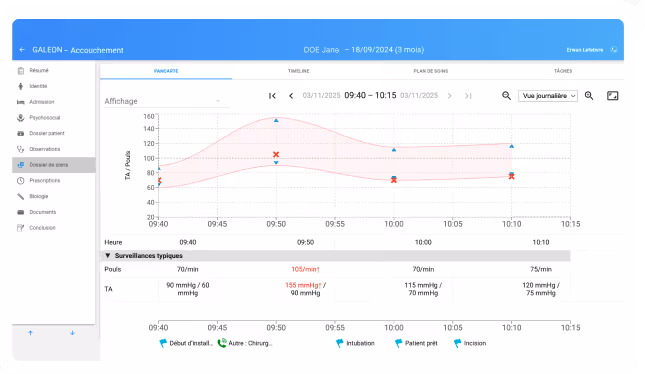Click systolic marker at 09:50
The height and width of the screenshot is (374, 645).
pyautogui.click(x=276, y=121)
